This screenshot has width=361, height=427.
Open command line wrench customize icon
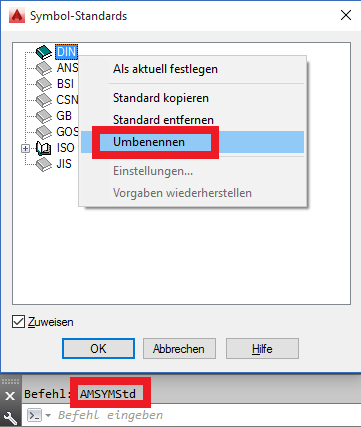pos(10,418)
